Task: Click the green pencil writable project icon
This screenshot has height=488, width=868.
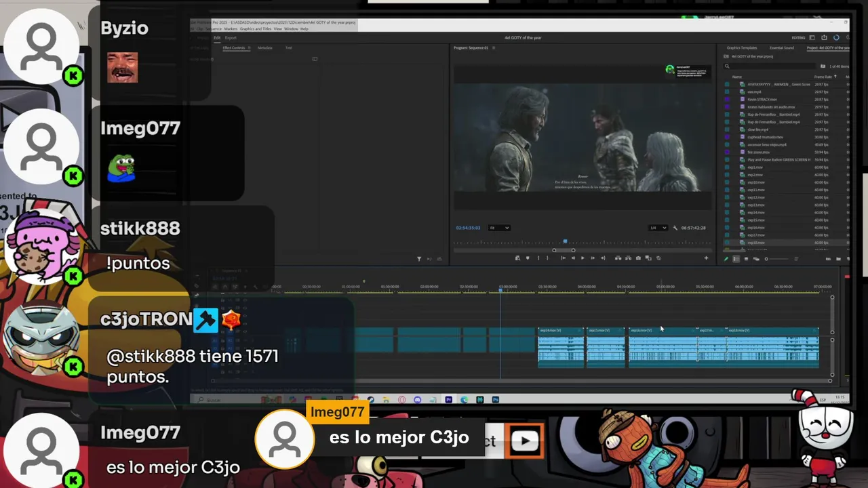Action: point(726,258)
